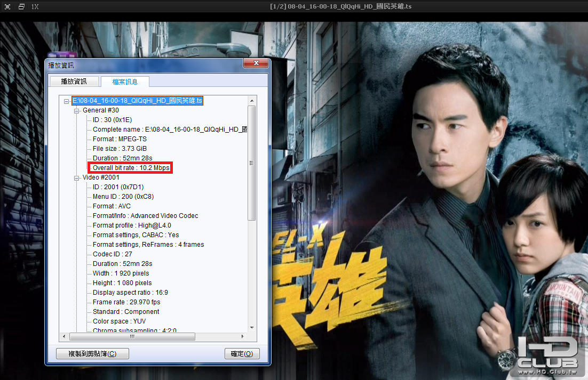Select the 檔案訊息 tab
The height and width of the screenshot is (380, 588).
(x=125, y=82)
